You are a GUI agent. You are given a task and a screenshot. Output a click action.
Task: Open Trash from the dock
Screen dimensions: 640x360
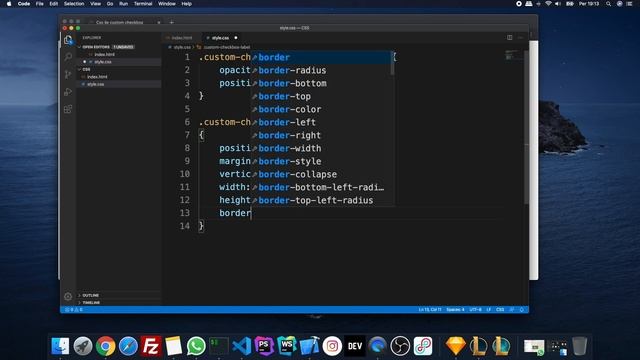point(579,346)
